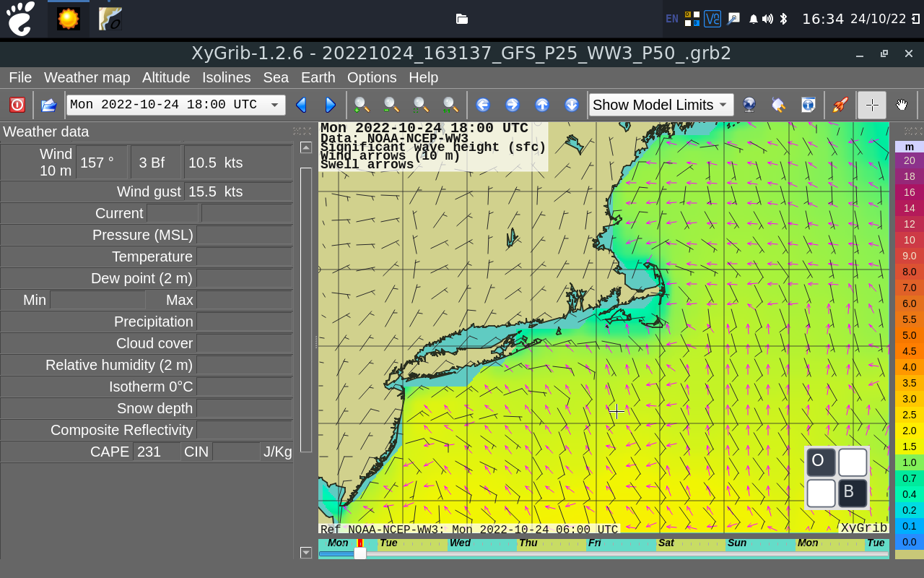Jump to Thu on the timeline
The image size is (924, 578).
pyautogui.click(x=528, y=543)
